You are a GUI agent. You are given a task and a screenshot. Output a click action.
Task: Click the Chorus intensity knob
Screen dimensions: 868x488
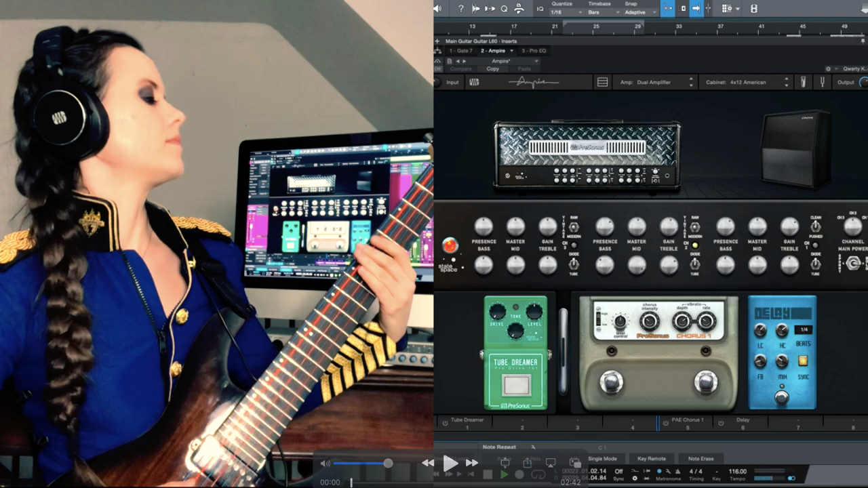click(649, 322)
